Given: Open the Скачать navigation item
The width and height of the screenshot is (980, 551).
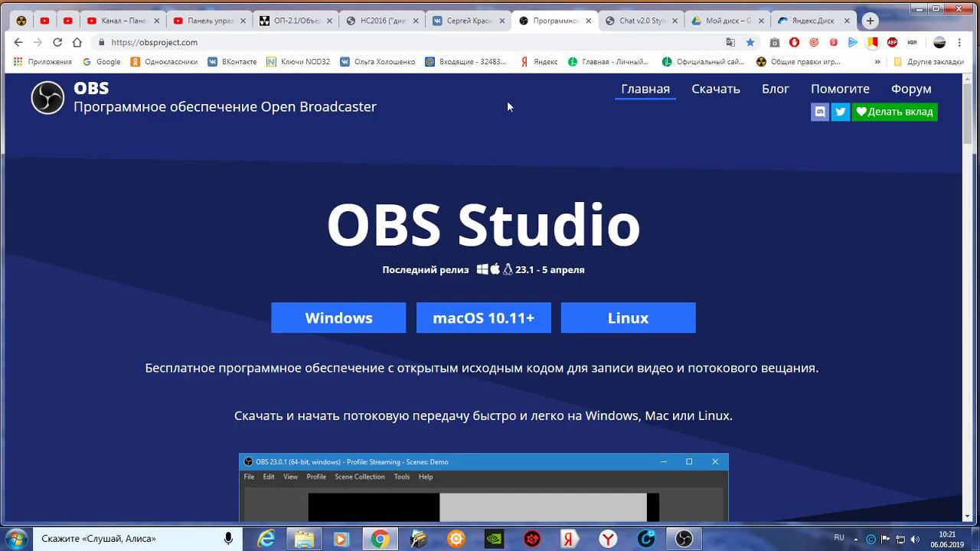Looking at the screenshot, I should [716, 89].
